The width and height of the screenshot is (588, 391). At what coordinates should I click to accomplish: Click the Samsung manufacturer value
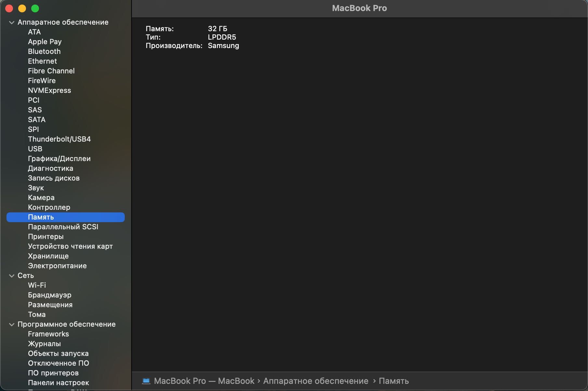224,45
